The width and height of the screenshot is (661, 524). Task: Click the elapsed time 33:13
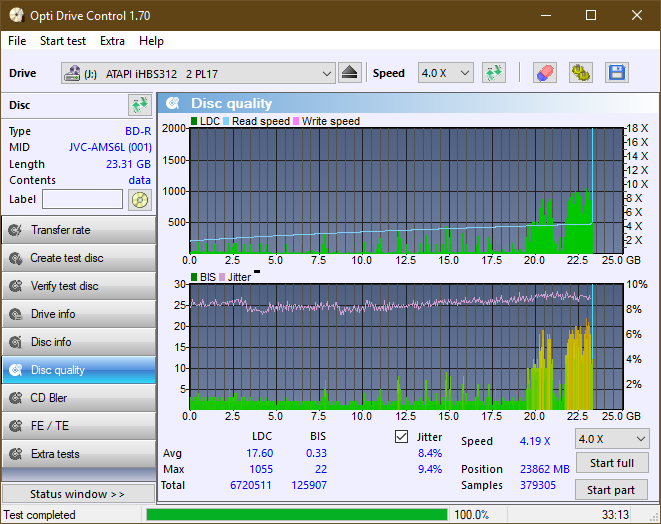coord(615,515)
